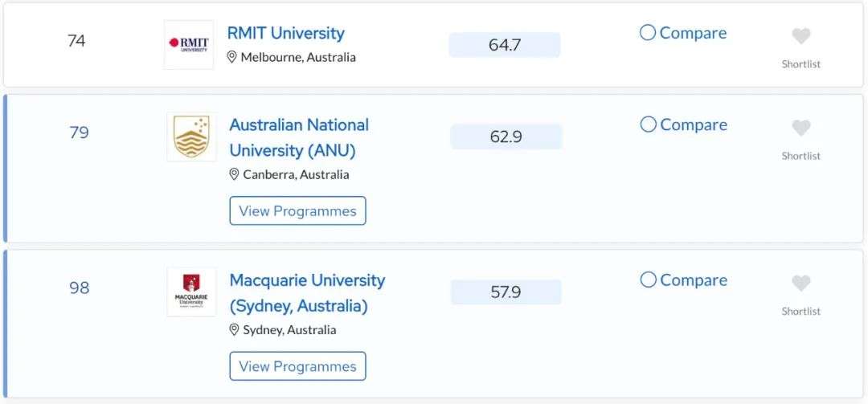View Programmes for Australian National University

click(x=297, y=211)
